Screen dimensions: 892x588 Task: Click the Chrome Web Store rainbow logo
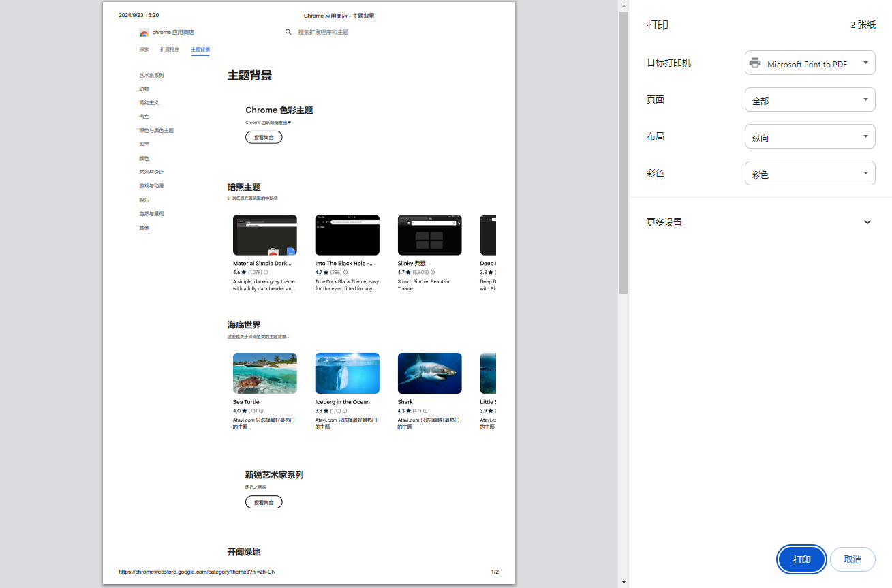click(x=144, y=33)
